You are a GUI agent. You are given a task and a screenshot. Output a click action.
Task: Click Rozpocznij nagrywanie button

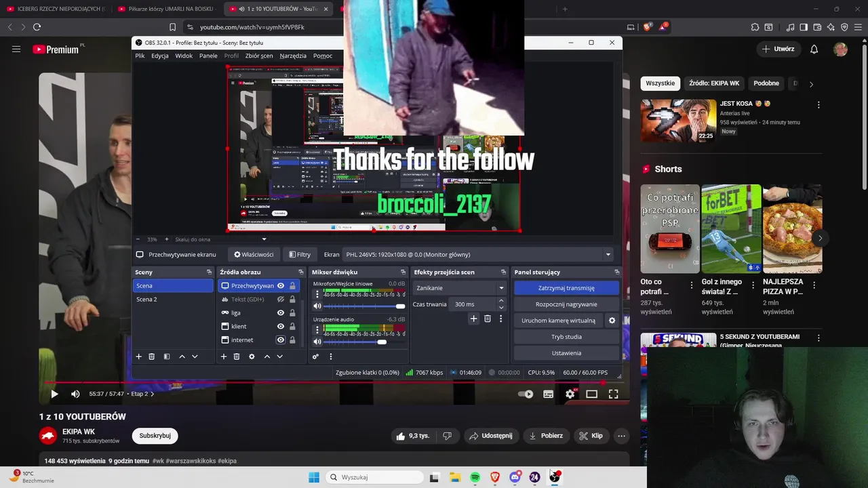pyautogui.click(x=566, y=304)
